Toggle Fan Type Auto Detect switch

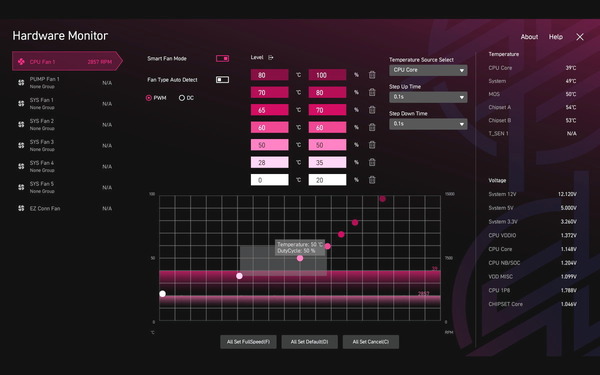coord(222,80)
